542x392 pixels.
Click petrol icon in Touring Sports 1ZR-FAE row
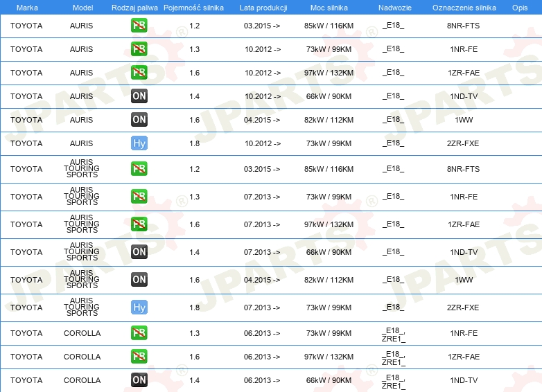pos(139,224)
